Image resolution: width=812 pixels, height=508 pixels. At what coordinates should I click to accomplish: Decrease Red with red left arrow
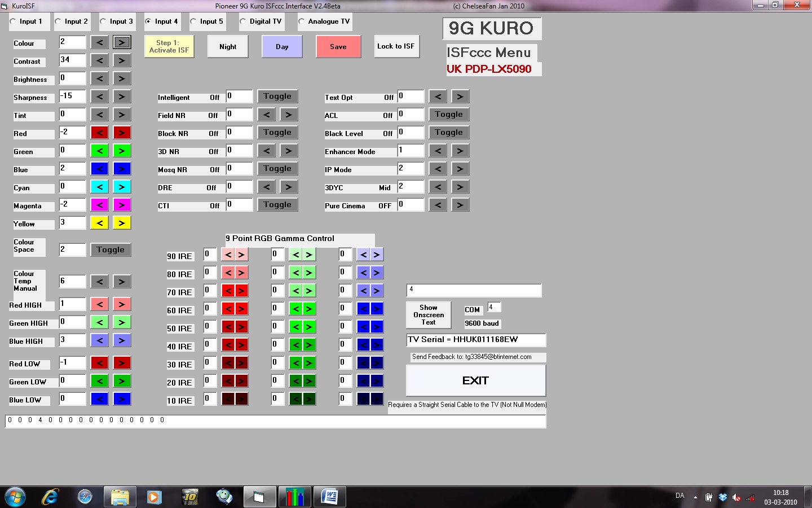(x=99, y=133)
